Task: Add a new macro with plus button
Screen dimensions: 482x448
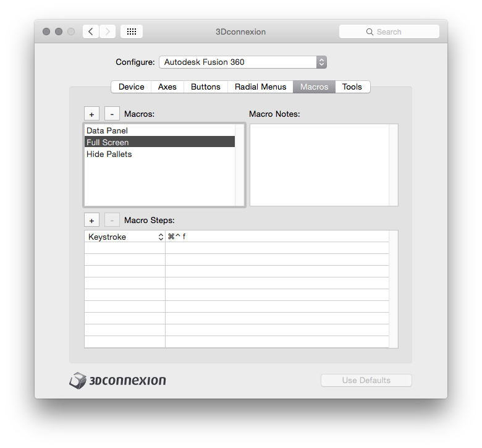Action: [91, 114]
